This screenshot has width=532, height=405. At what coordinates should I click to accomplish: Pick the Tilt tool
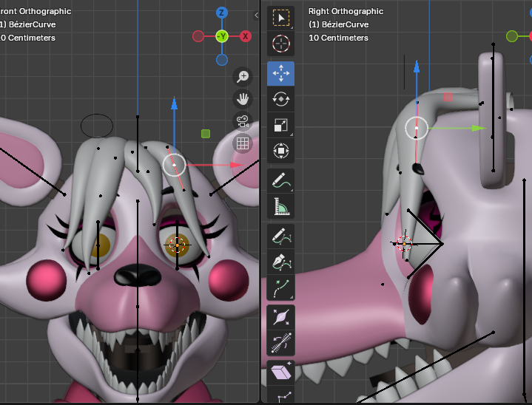[x=281, y=344]
